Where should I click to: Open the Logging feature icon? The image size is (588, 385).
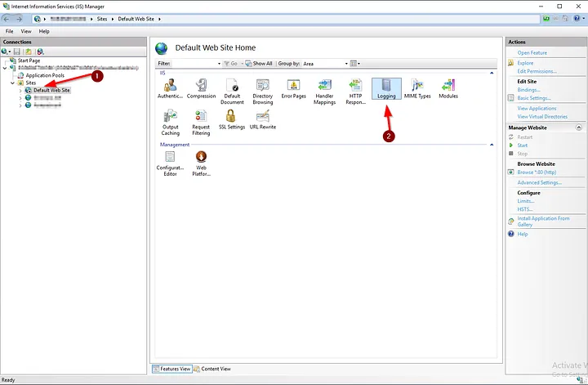386,87
